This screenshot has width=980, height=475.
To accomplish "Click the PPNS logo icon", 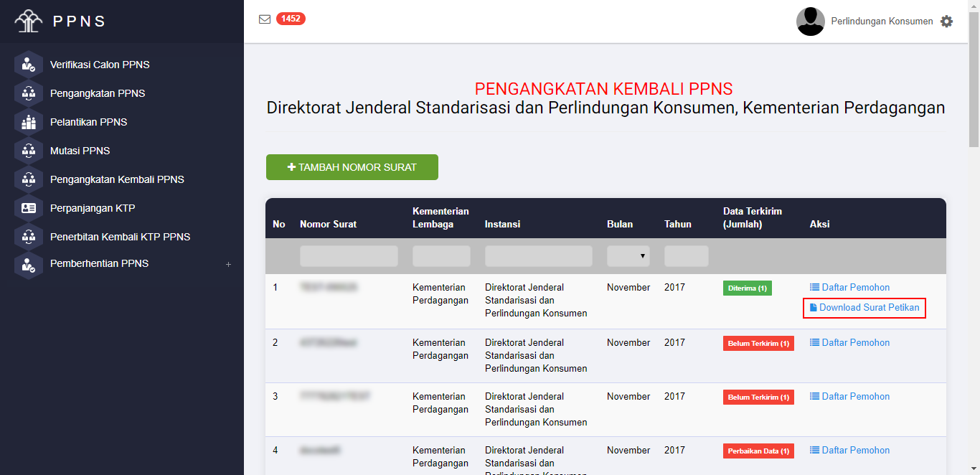I will click(x=29, y=21).
